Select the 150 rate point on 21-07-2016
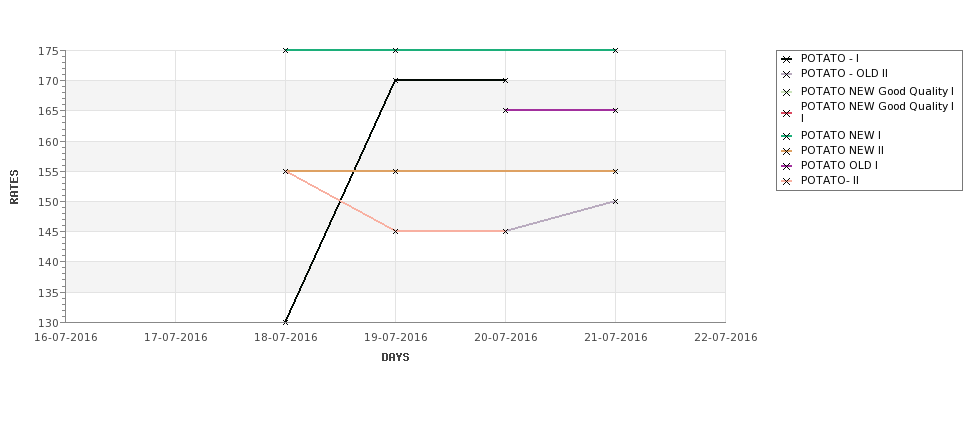The width and height of the screenshot is (975, 429). pos(616,201)
